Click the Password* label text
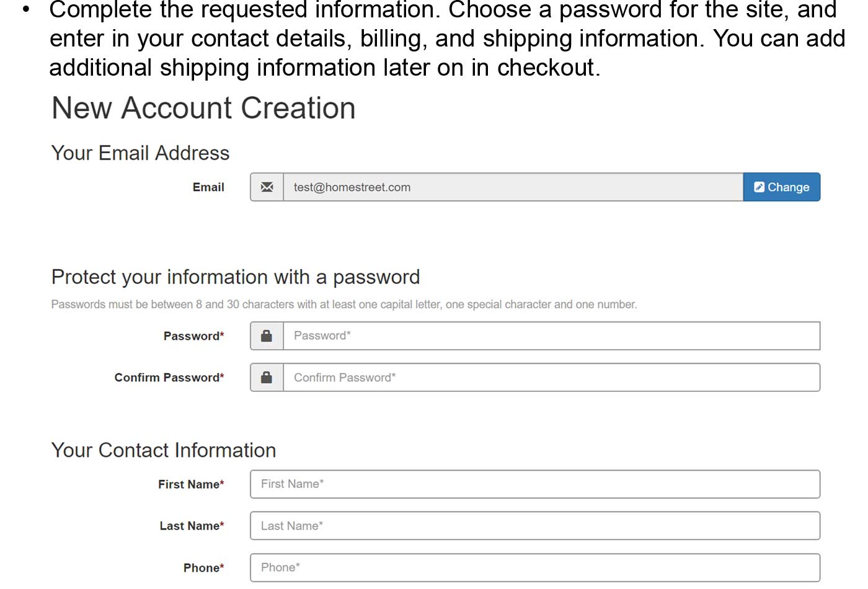This screenshot has width=868, height=589. coord(193,336)
